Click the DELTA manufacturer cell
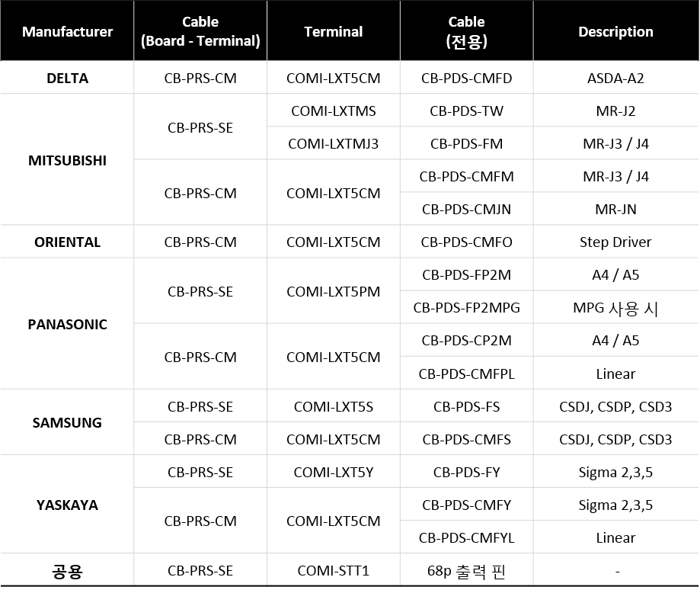 tap(67, 79)
